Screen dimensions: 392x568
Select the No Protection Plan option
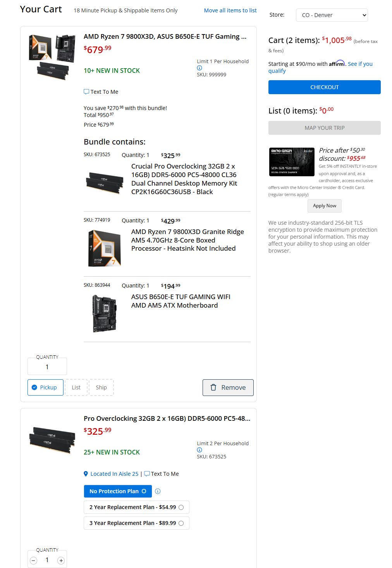[118, 491]
